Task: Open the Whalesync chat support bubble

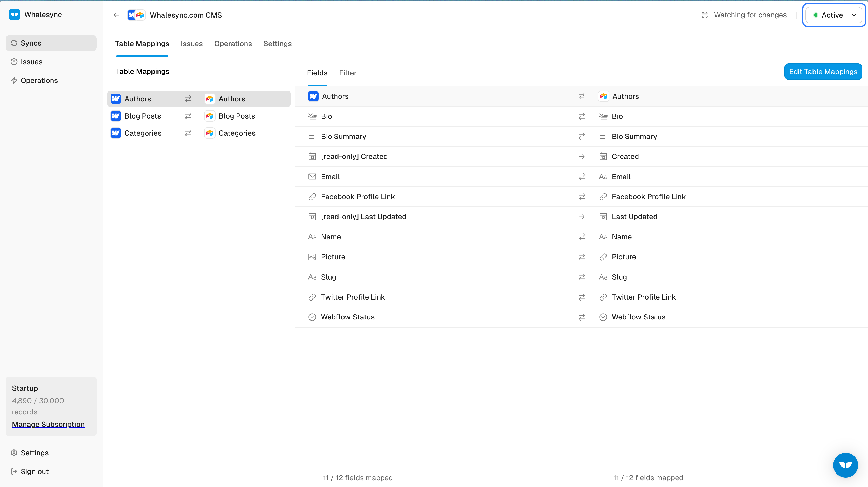Action: tap(845, 465)
